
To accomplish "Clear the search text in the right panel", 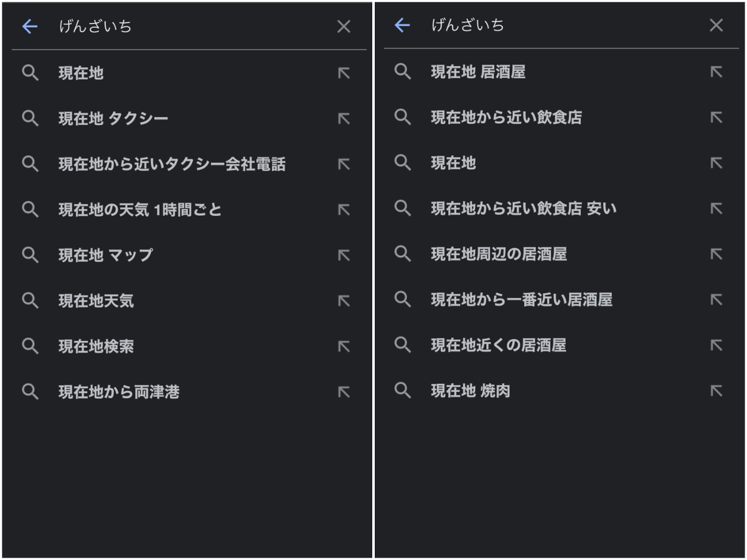I will pyautogui.click(x=716, y=25).
